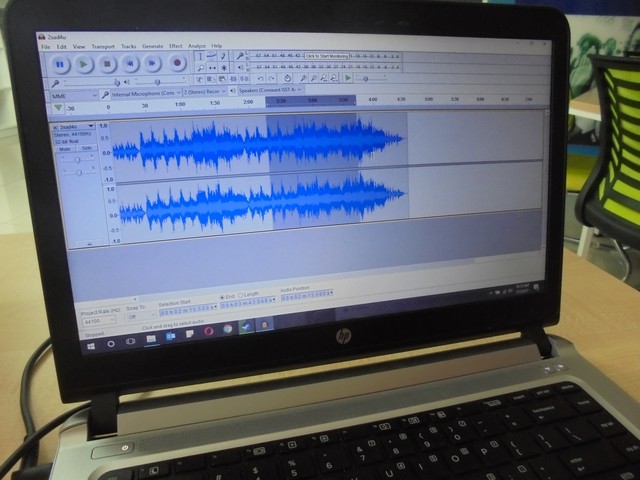This screenshot has width=640, height=480.
Task: Click the track gain slider
Action: (x=76, y=159)
